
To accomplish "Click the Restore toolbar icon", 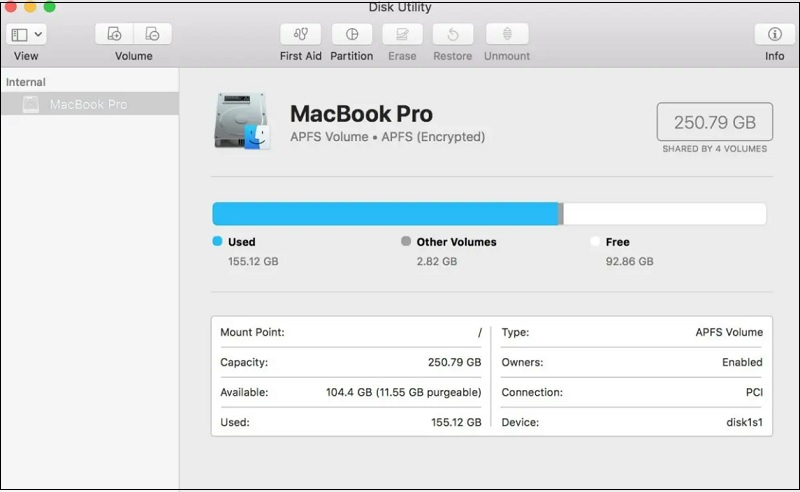I will point(453,34).
